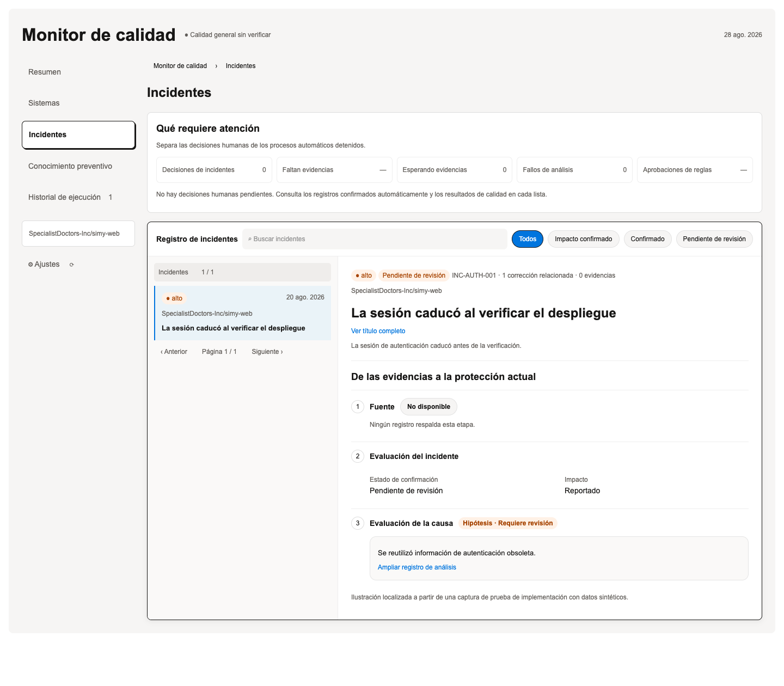Open the Faltan evidencias card

coord(334,170)
